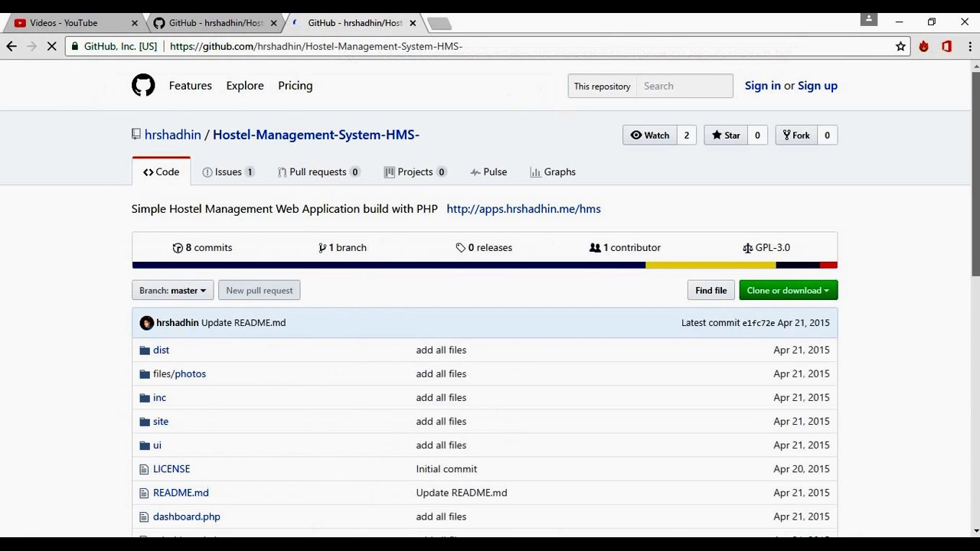The height and width of the screenshot is (551, 980).
Task: Expand the Clone or download dropdown
Action: point(788,291)
